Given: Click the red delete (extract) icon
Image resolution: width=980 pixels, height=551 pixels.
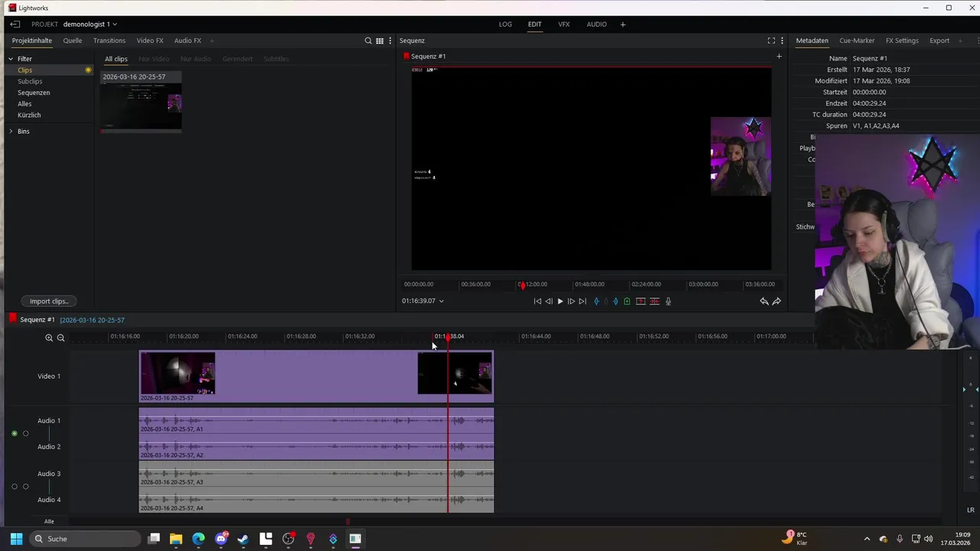Looking at the screenshot, I should click(x=655, y=302).
